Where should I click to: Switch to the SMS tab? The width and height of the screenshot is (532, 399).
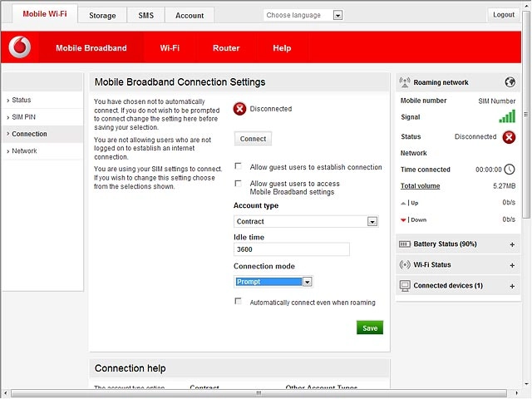146,16
